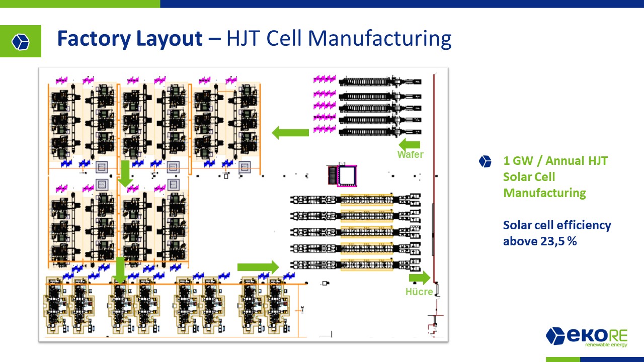The image size is (644, 362).
Task: Select the 'Solar cell efficiency above 23,5 %' text
Action: click(557, 233)
